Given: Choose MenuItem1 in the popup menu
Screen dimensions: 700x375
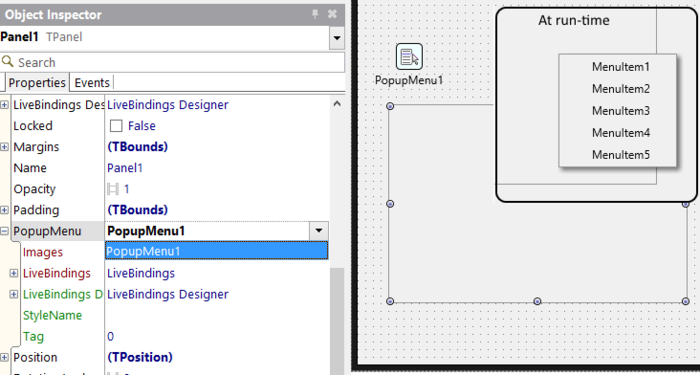Looking at the screenshot, I should (x=621, y=67).
